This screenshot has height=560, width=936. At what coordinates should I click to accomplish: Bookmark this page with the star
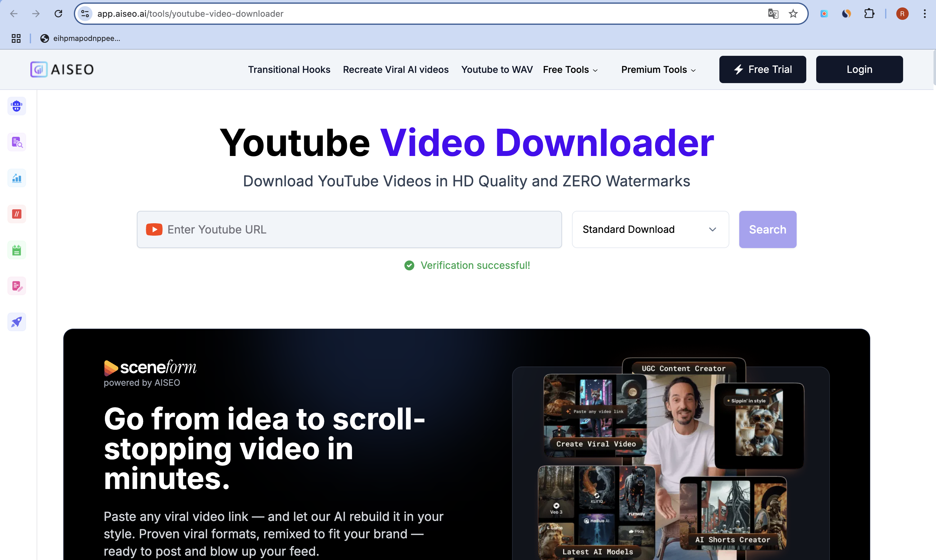tap(793, 14)
